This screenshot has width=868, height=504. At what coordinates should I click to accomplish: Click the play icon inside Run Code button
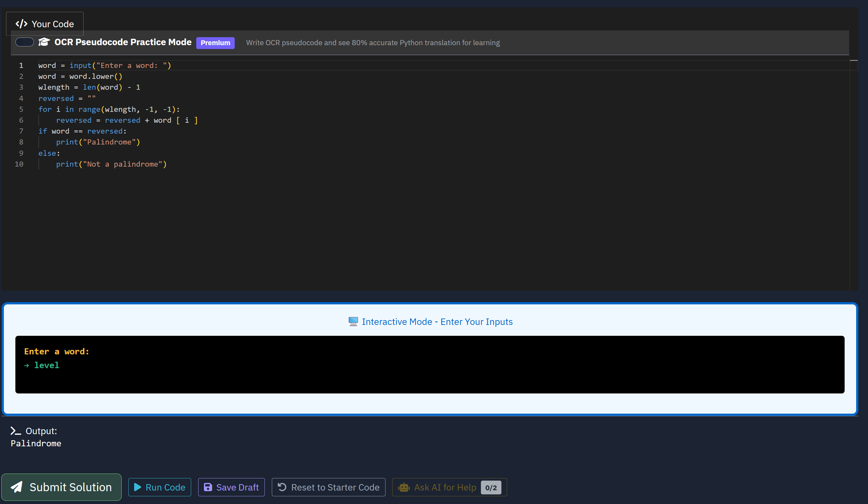click(x=137, y=487)
